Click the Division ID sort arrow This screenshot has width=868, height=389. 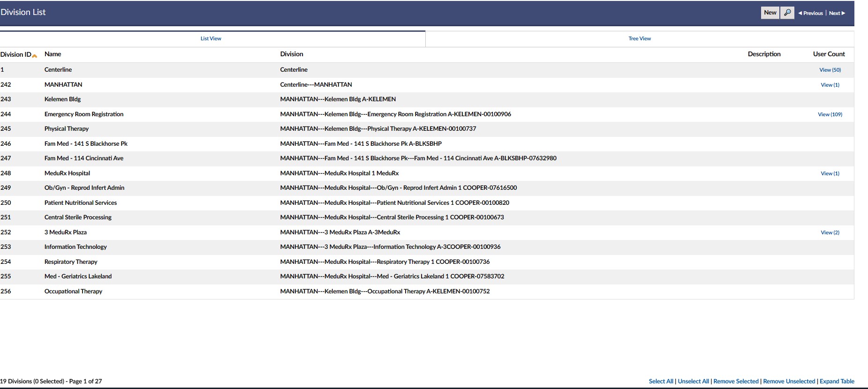[x=35, y=56]
